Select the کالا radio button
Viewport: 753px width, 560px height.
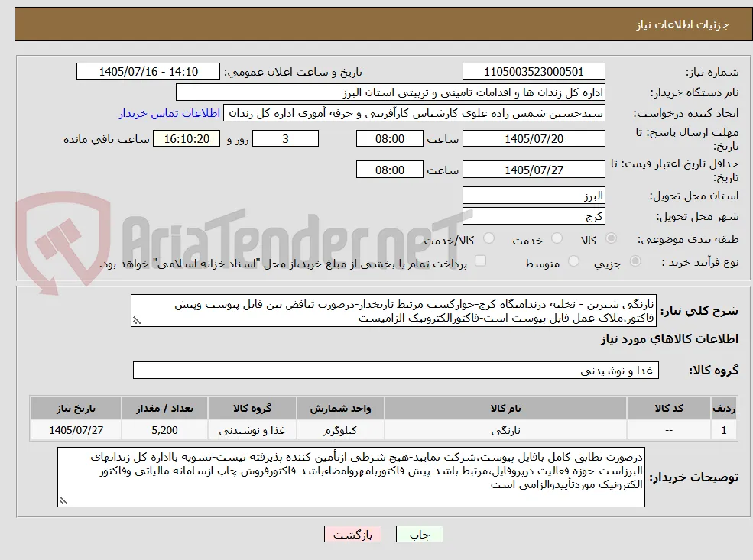[x=611, y=238]
